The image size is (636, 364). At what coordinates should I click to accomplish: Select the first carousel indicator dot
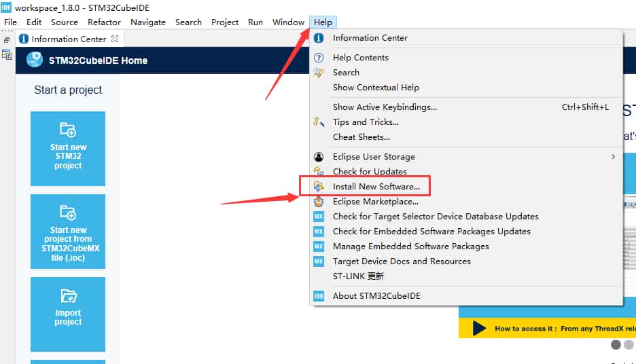pos(616,345)
